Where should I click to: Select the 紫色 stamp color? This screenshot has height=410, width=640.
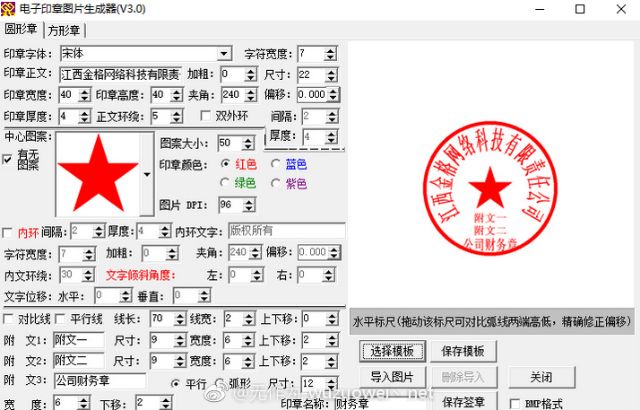[276, 183]
